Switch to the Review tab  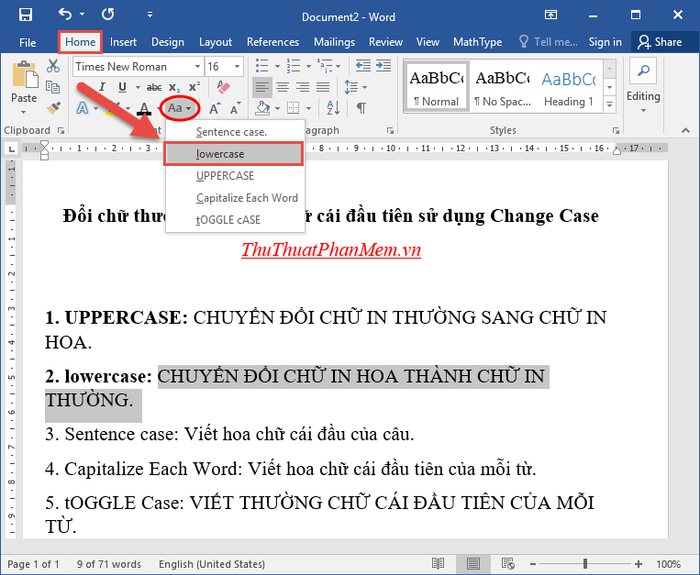click(386, 42)
